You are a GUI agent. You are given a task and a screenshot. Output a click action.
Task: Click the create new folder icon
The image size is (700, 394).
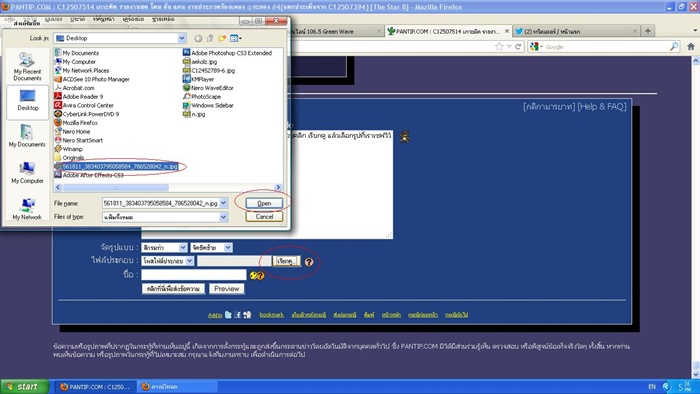[222, 38]
